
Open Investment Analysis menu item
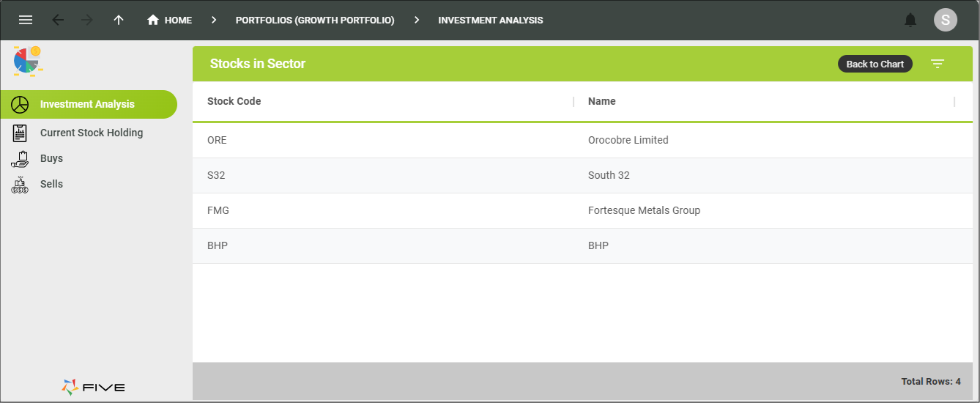coord(89,104)
